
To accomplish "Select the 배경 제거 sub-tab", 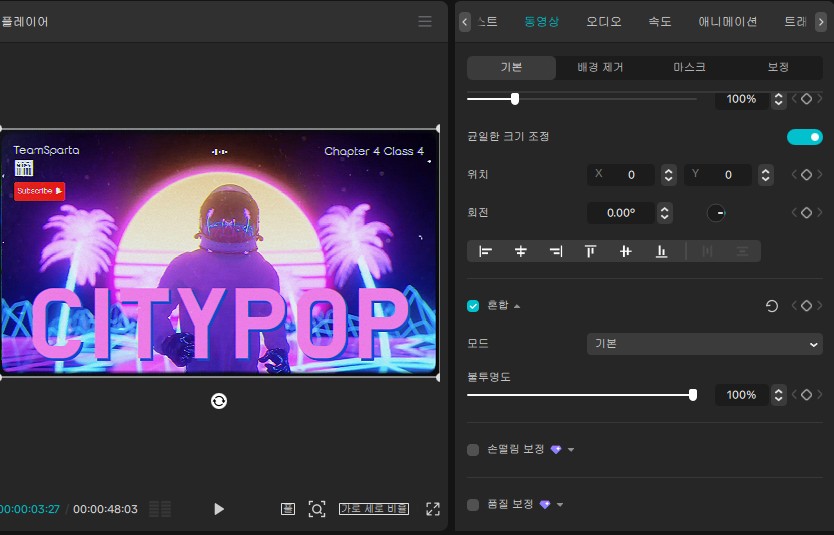I will point(600,68).
